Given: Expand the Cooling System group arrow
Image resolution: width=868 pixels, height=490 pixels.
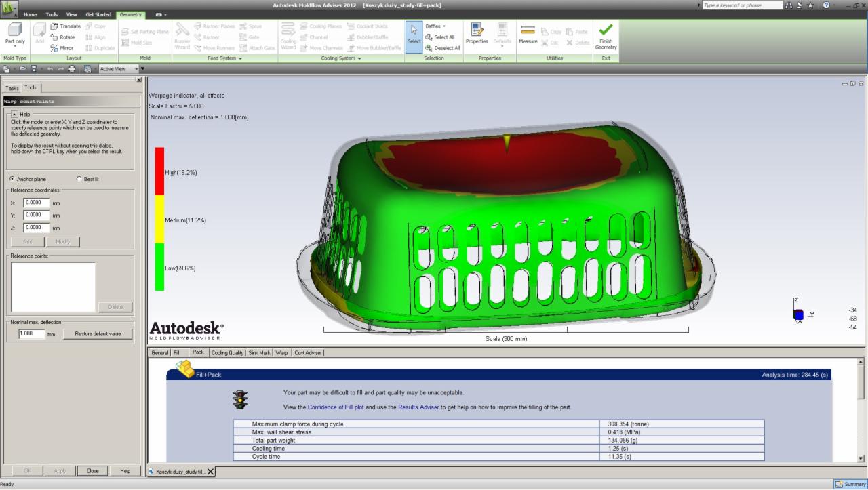Looking at the screenshot, I should tap(359, 58).
